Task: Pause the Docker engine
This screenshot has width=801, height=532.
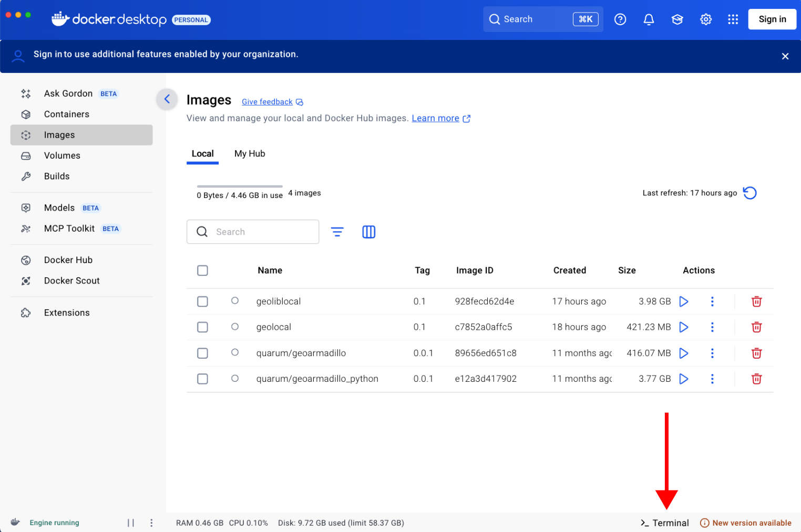Action: pyautogui.click(x=131, y=523)
